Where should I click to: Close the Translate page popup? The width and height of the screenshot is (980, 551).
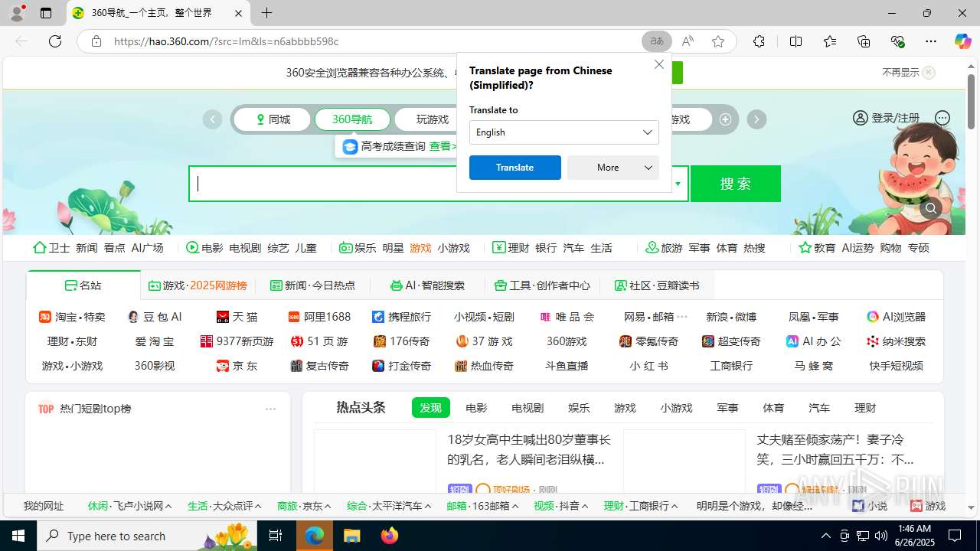[658, 64]
